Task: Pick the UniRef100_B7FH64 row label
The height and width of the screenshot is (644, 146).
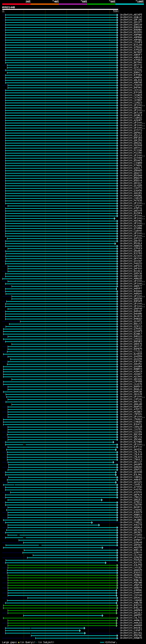Action: click(131, 75)
